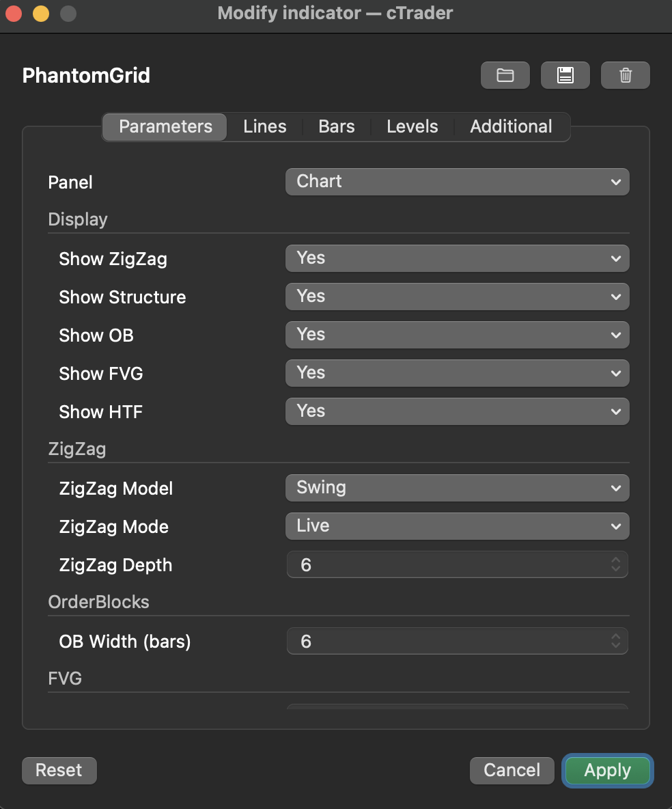The image size is (672, 809).
Task: Open the Additional tab
Action: pos(511,126)
